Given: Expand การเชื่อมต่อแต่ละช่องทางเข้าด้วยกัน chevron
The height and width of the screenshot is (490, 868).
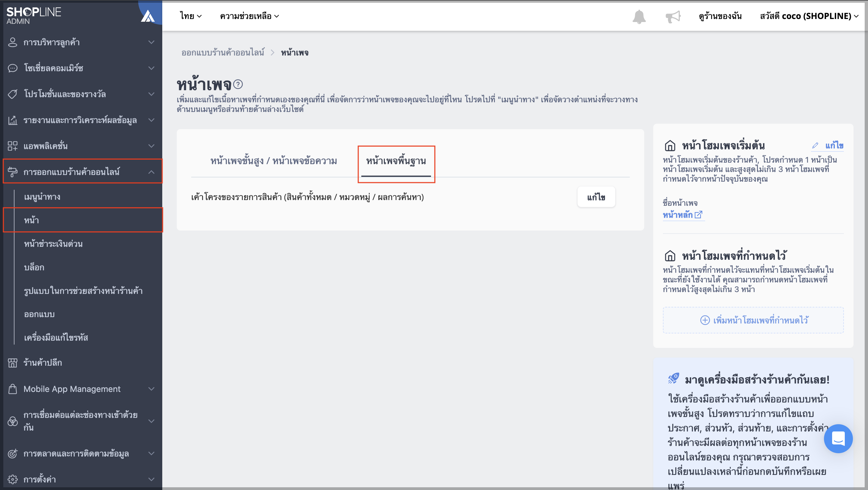Looking at the screenshot, I should [x=151, y=421].
